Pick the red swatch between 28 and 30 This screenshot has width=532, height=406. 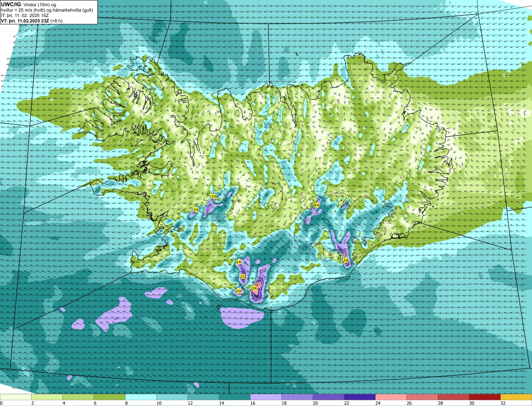coord(453,397)
